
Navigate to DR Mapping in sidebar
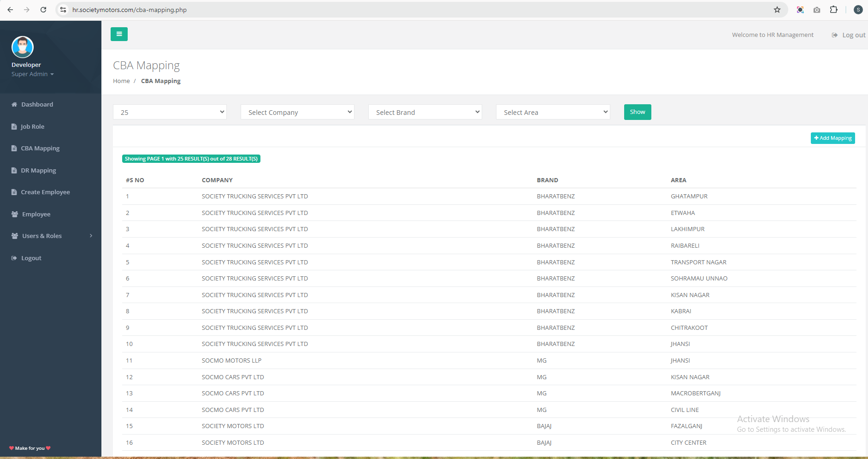coord(38,171)
